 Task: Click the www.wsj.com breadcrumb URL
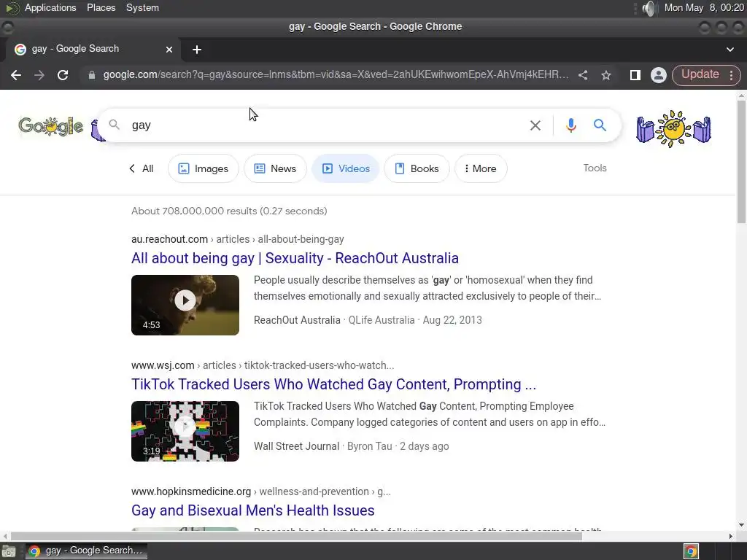coord(263,365)
